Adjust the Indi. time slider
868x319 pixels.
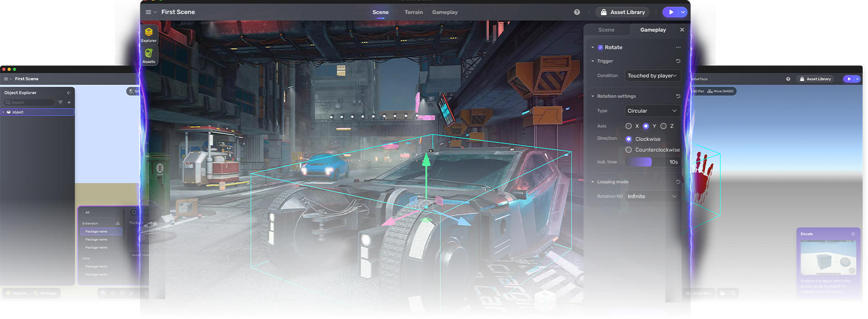pos(639,162)
